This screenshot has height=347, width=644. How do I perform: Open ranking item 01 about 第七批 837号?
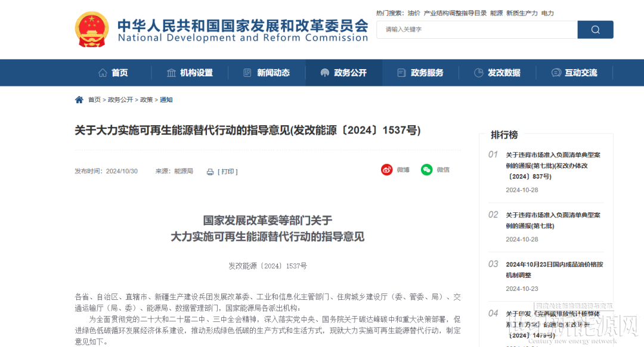[553, 166]
